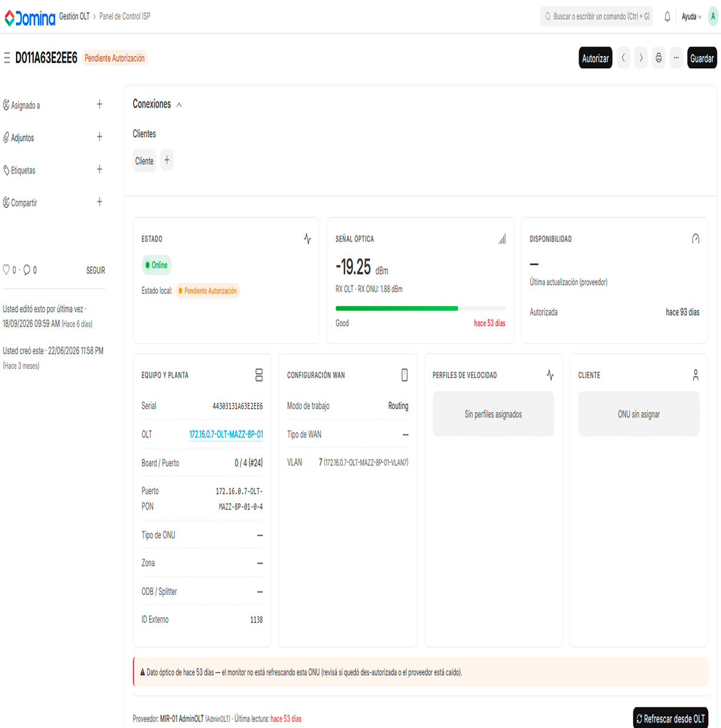The width and height of the screenshot is (721, 728).
Task: Click Sin perfiles asignados placeholder
Action: 493,414
